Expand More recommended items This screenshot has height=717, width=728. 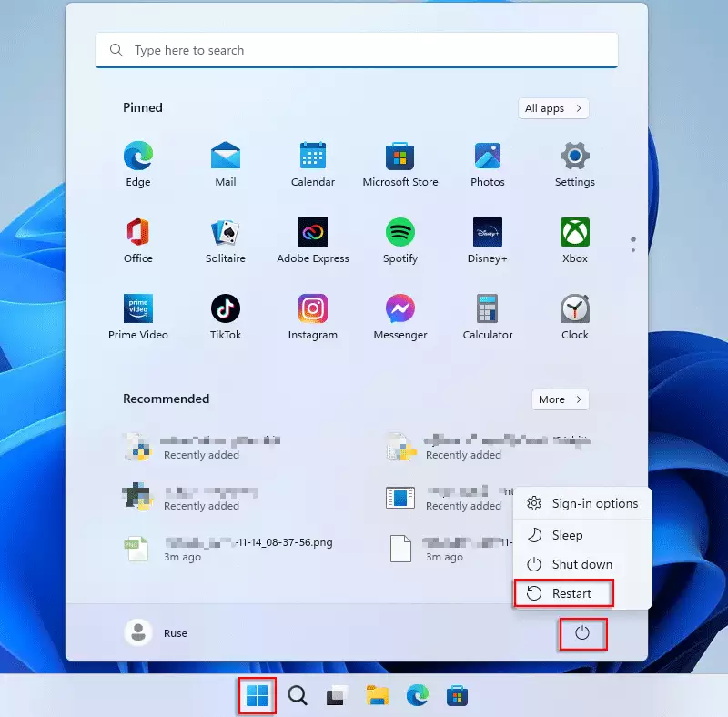(x=560, y=399)
